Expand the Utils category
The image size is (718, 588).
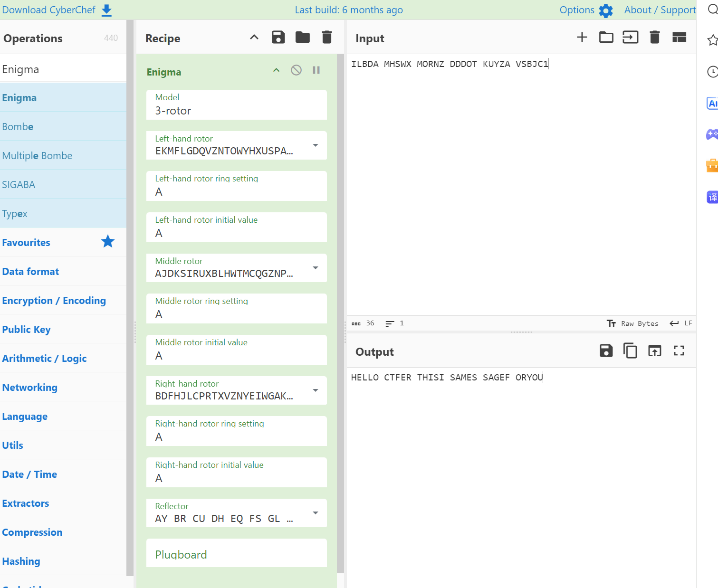pyautogui.click(x=63, y=445)
